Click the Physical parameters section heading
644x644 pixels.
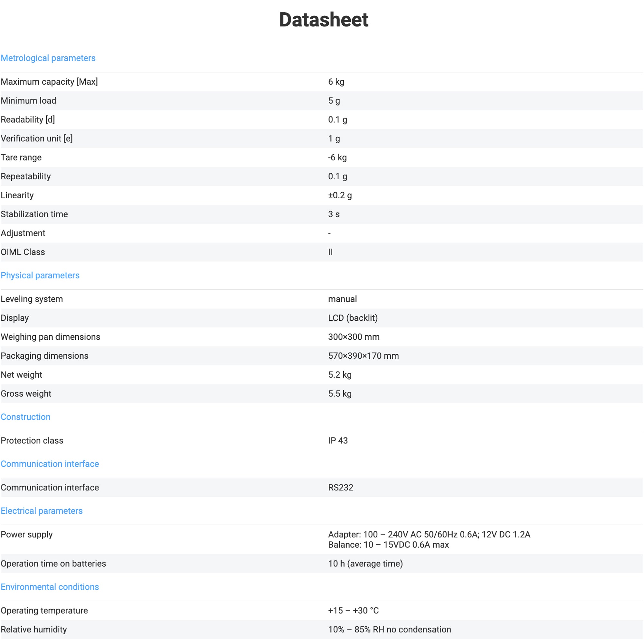click(x=40, y=275)
